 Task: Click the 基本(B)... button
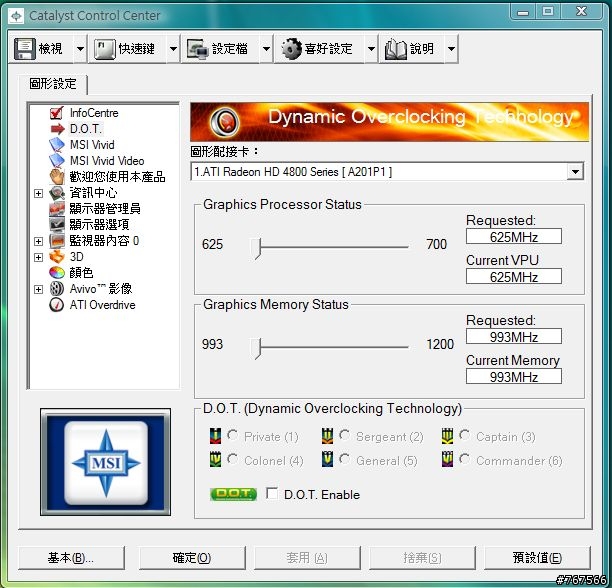(x=71, y=558)
